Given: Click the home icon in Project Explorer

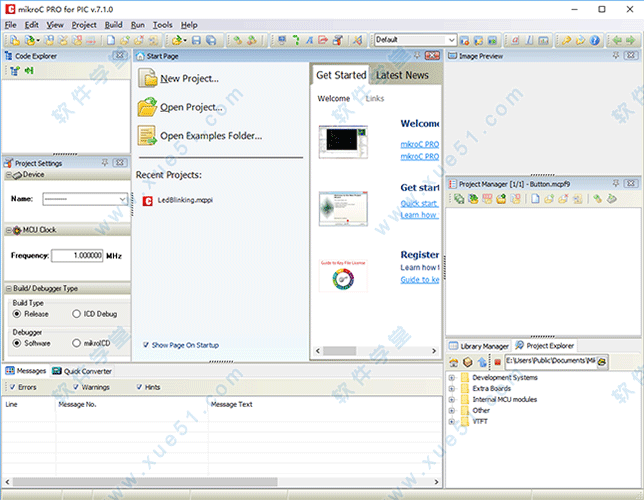Looking at the screenshot, I should pyautogui.click(x=454, y=362).
